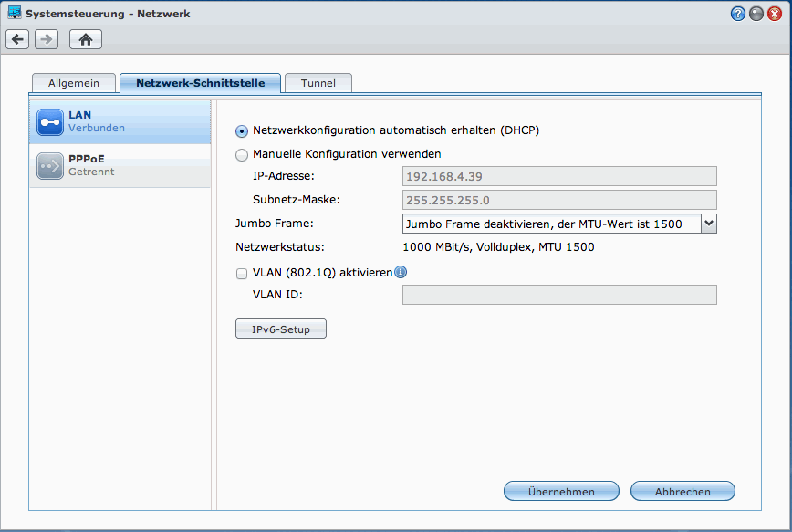
Task: Click the IPv6-Setup button
Action: (x=281, y=329)
